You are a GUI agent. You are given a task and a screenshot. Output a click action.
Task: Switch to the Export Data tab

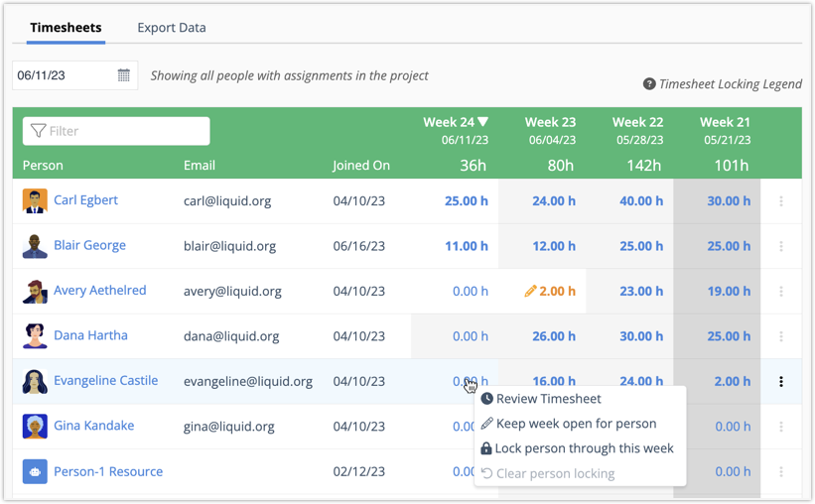coord(172,28)
